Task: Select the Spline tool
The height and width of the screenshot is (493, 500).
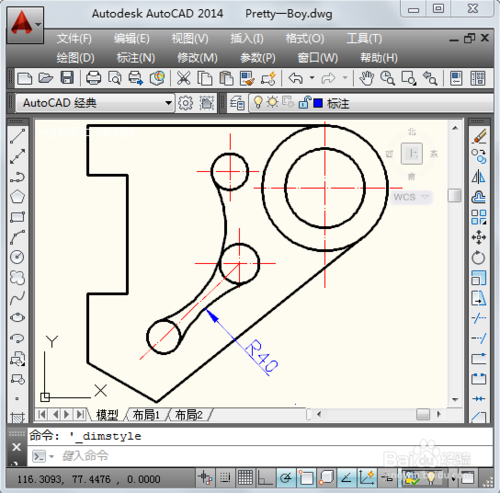Action: [x=17, y=298]
